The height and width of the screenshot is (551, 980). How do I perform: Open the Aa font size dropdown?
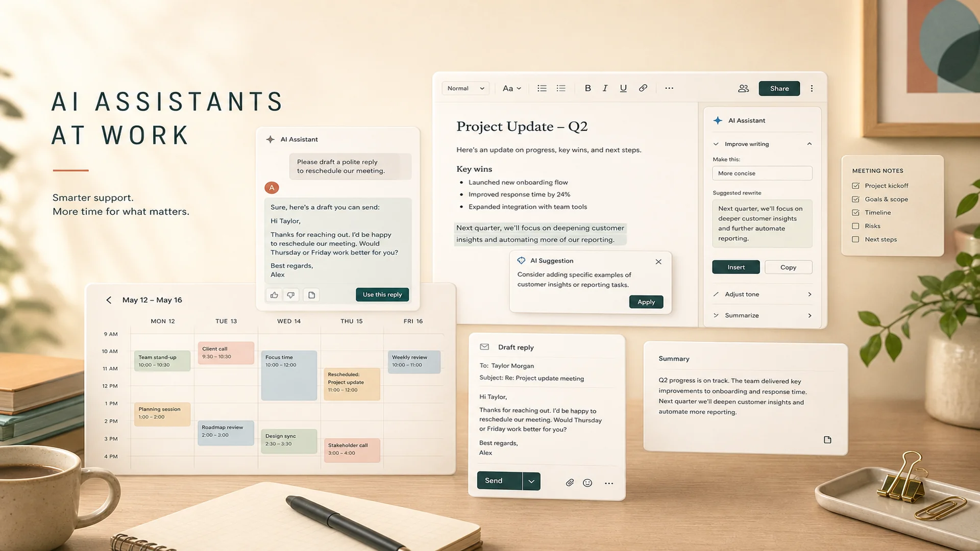[512, 88]
